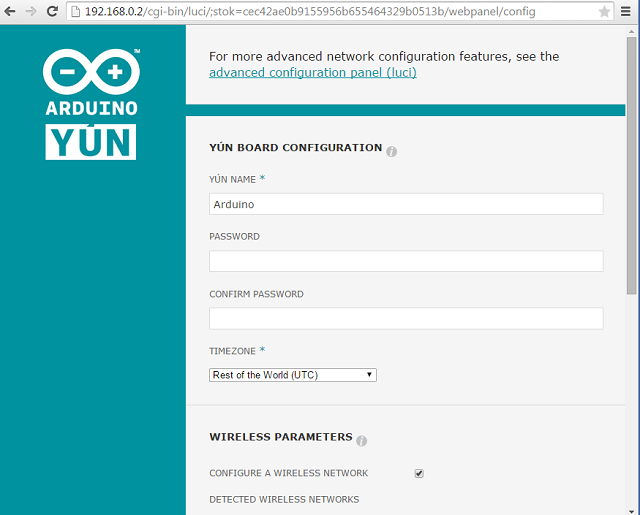Image resolution: width=640 pixels, height=515 pixels.
Task: Click the Configure a Wireless Network label
Action: pyautogui.click(x=289, y=473)
